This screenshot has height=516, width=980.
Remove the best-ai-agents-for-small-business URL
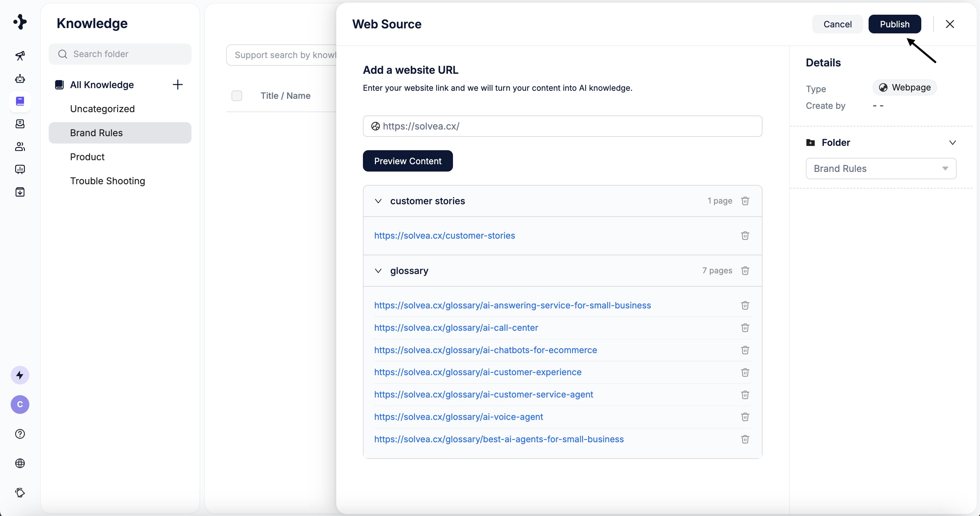(745, 439)
